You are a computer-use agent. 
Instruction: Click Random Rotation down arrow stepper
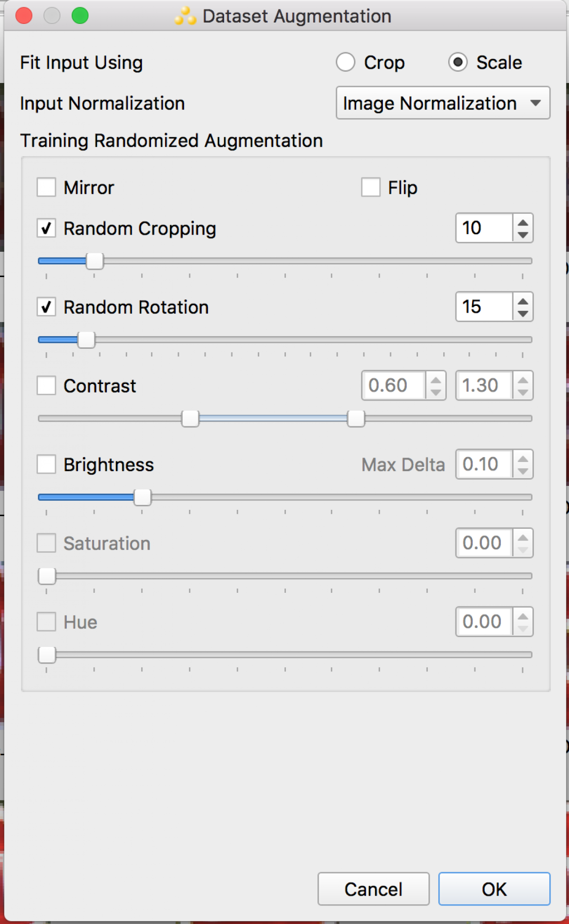[523, 314]
